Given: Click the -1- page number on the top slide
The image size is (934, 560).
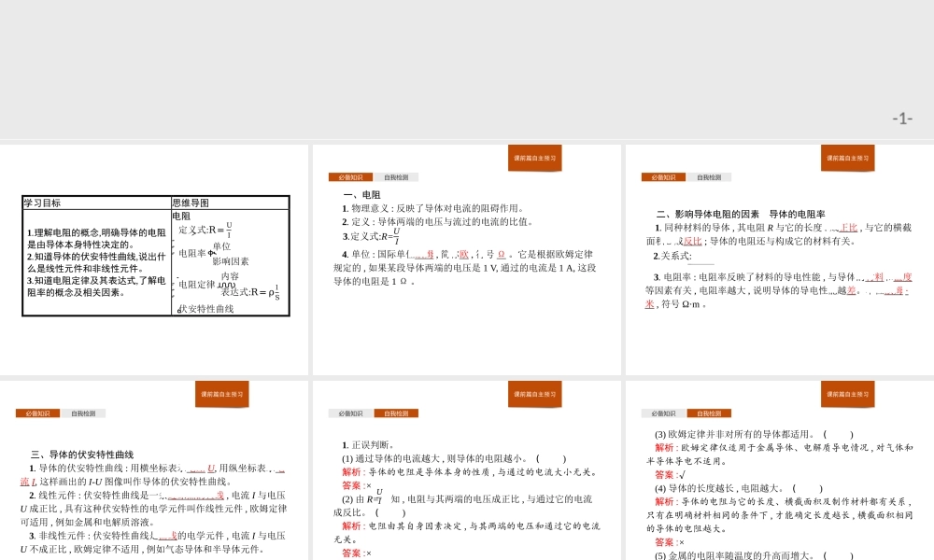Looking at the screenshot, I should tap(901, 119).
